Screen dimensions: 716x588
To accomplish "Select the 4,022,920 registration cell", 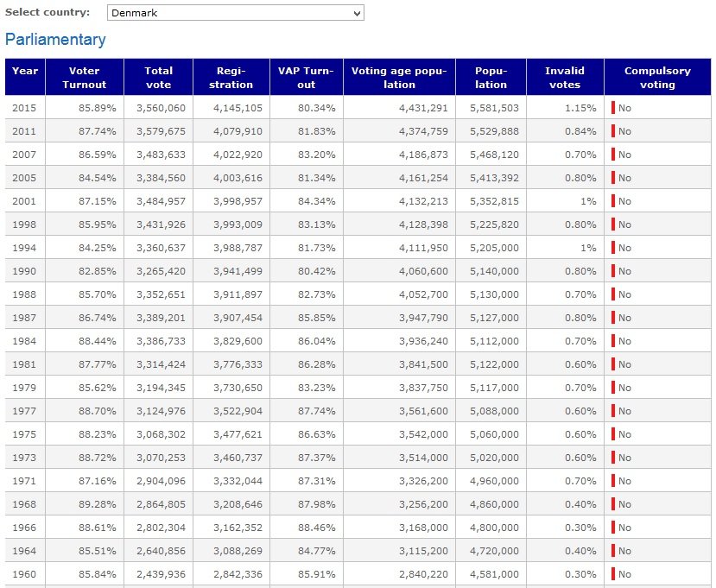I will tap(231, 155).
